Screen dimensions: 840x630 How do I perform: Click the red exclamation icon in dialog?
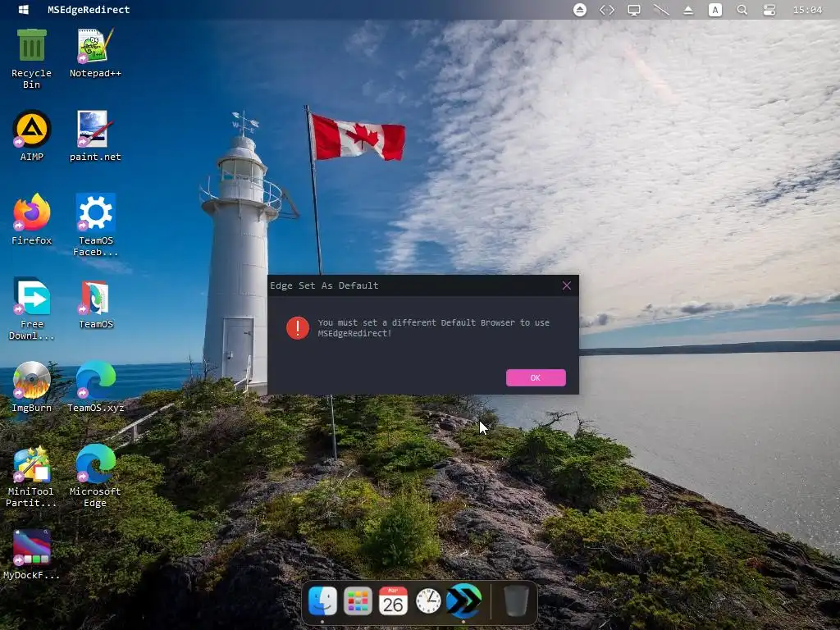coord(297,328)
